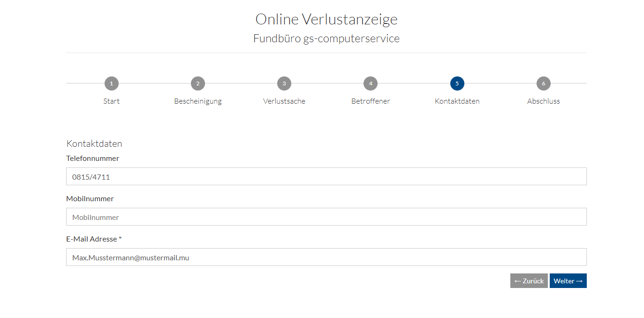Open the Betroffener step label

(x=371, y=101)
